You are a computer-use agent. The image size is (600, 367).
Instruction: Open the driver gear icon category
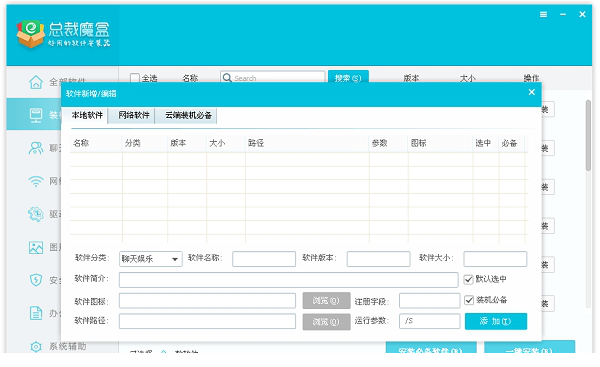tap(36, 214)
